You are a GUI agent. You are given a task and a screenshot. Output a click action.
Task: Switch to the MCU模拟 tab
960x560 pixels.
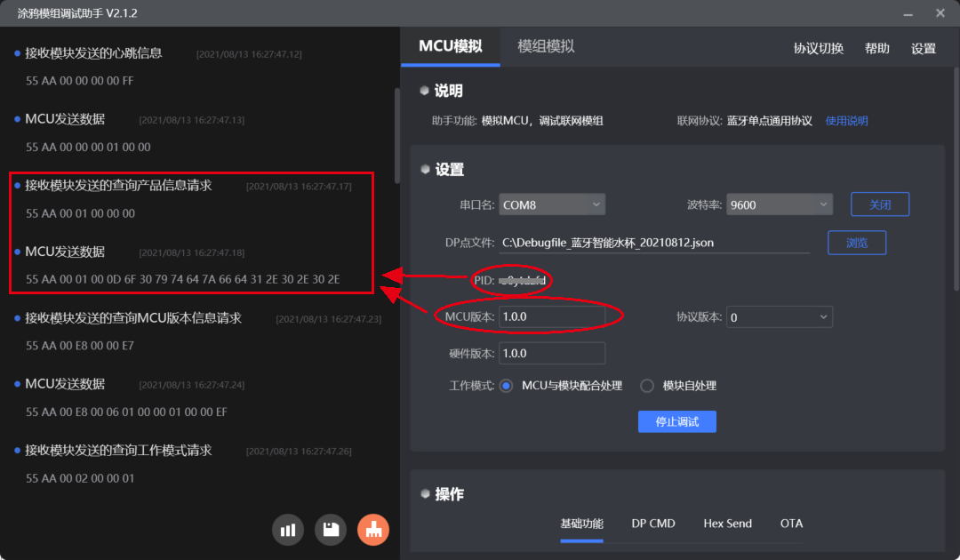coord(451,46)
